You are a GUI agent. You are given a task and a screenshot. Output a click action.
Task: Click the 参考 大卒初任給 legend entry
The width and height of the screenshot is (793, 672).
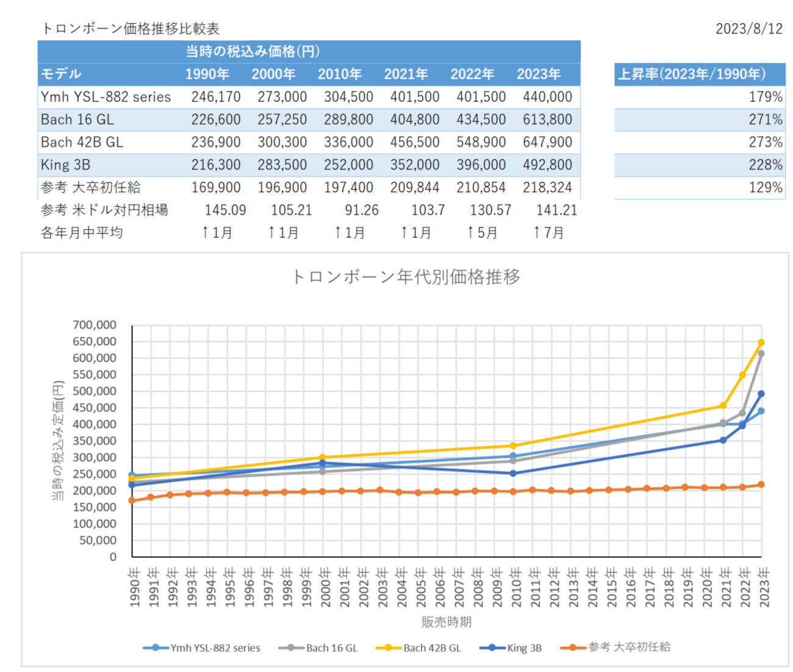pyautogui.click(x=615, y=647)
